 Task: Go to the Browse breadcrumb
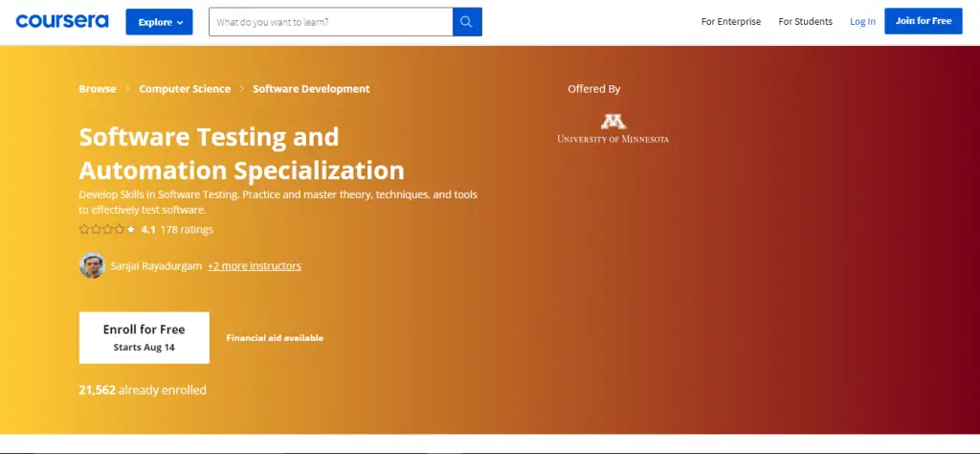click(x=98, y=89)
